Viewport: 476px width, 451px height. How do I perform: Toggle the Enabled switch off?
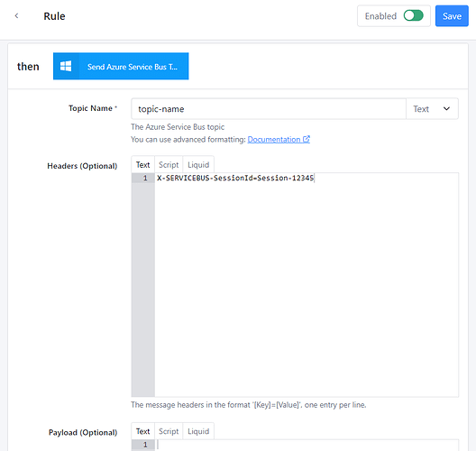click(x=413, y=15)
